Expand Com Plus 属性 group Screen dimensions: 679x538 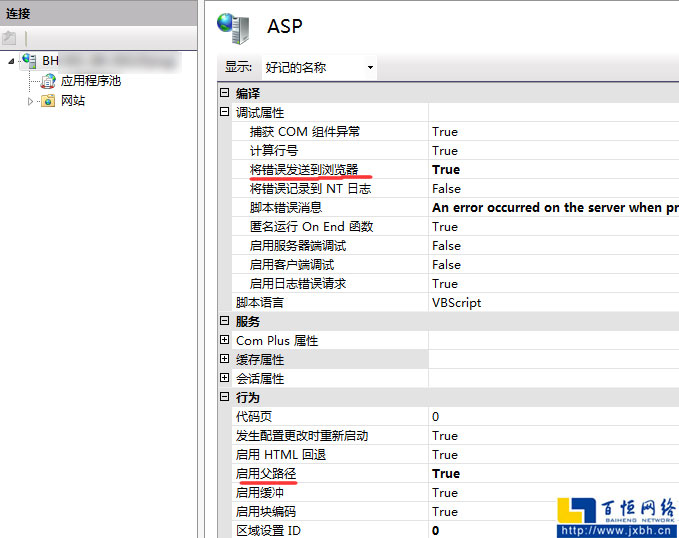[224, 340]
